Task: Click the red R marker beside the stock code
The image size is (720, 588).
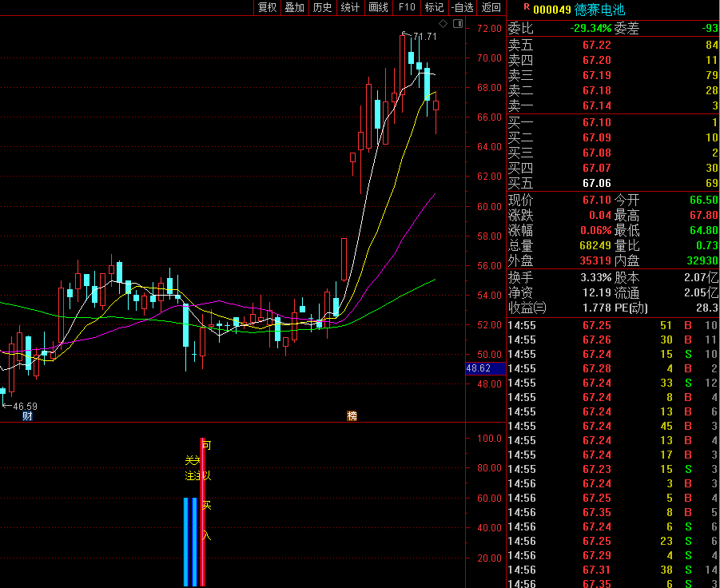Action: tap(527, 7)
